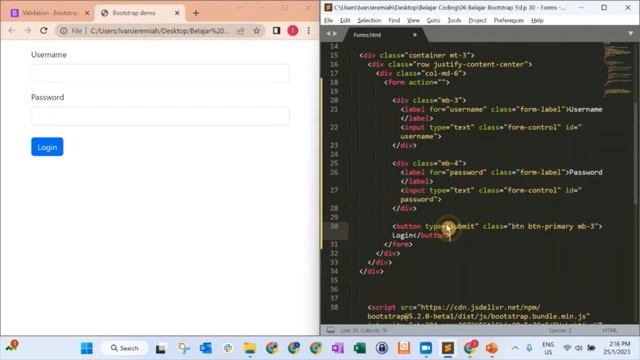Focus the Username input field

pyautogui.click(x=160, y=73)
